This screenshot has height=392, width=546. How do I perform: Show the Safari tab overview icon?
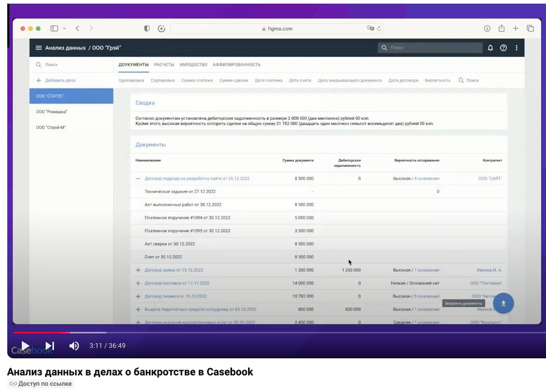(530, 29)
